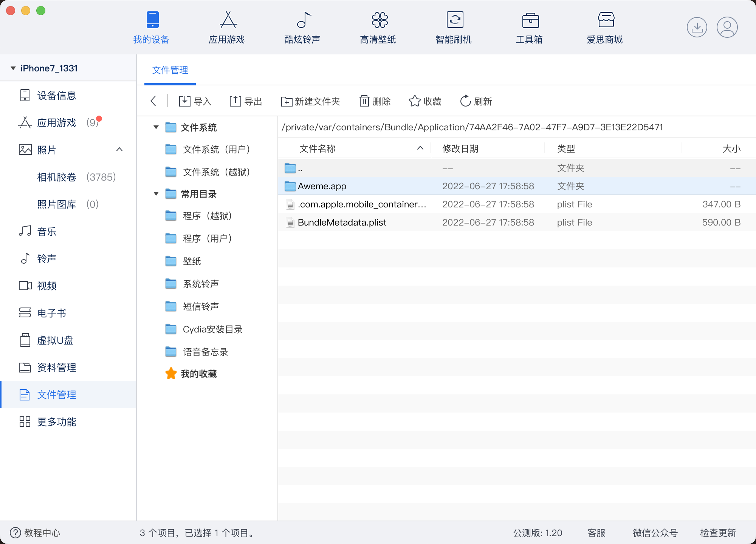Select the 壁纸 folder
This screenshot has height=544, width=756.
[183, 261]
